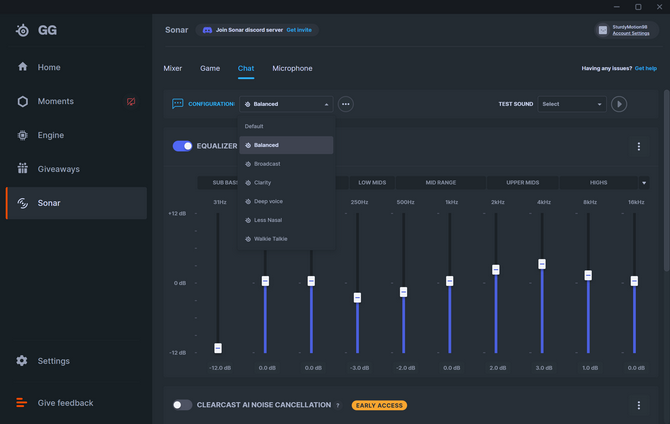This screenshot has width=670, height=424.
Task: Open the Test Sound Select dropdown
Action: pyautogui.click(x=572, y=104)
